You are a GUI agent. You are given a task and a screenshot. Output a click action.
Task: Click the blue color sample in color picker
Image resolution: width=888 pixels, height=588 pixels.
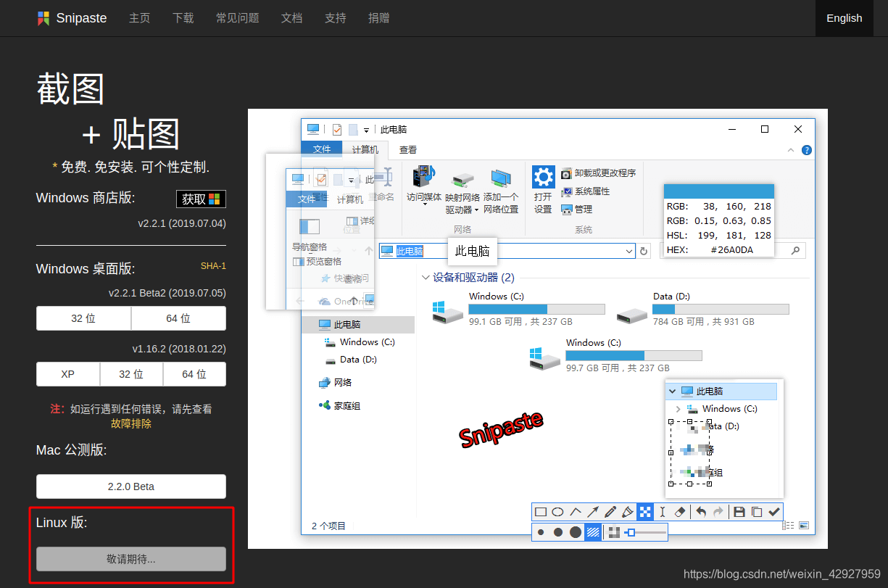click(719, 191)
